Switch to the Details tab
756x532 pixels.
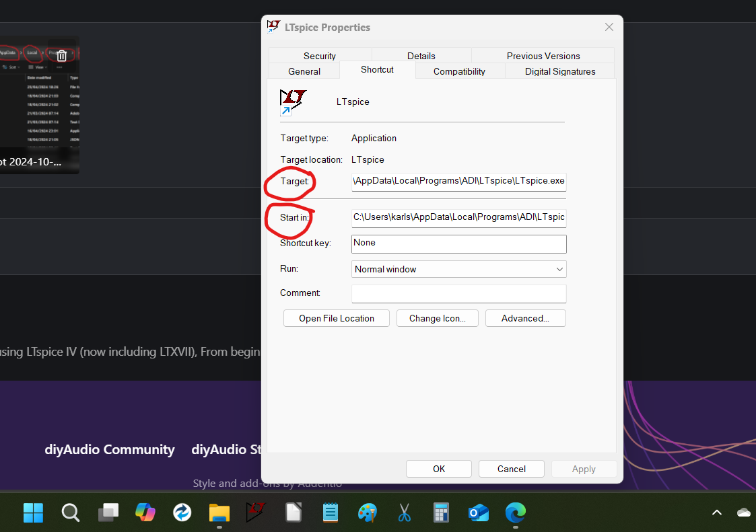tap(421, 56)
